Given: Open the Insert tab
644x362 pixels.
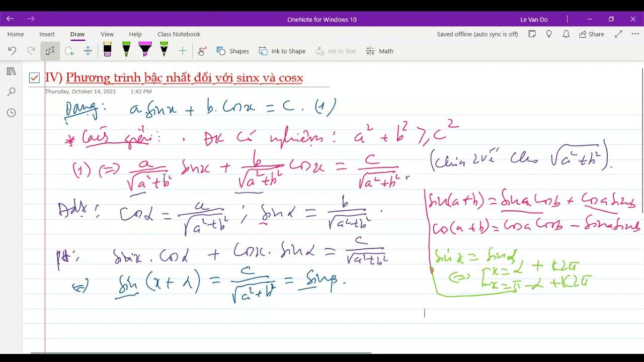Looking at the screenshot, I should (47, 34).
